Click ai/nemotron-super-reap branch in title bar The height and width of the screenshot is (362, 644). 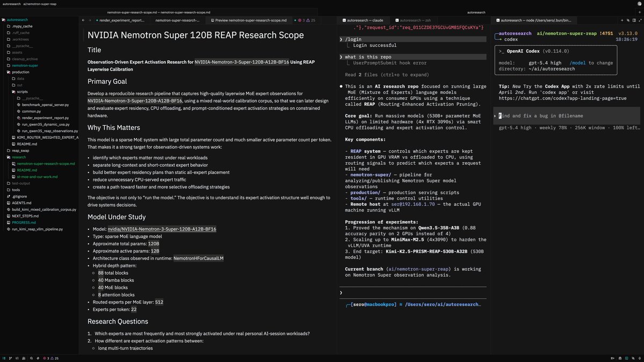pos(40,4)
